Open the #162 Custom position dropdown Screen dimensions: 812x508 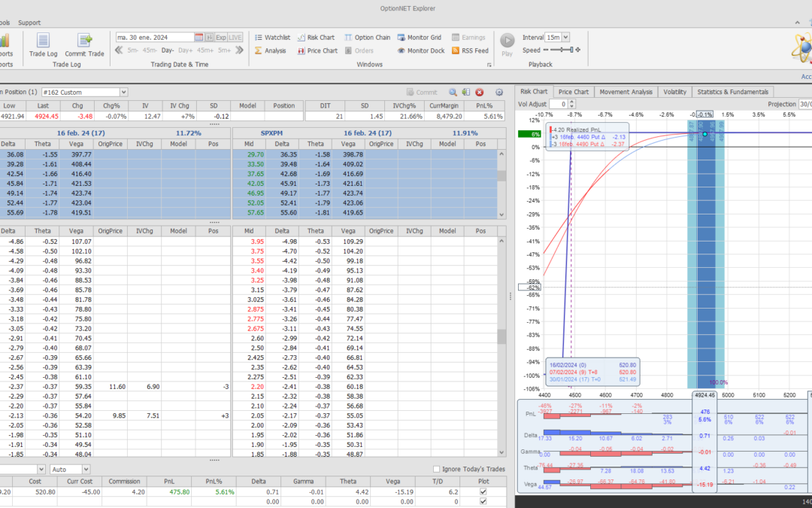(x=123, y=92)
